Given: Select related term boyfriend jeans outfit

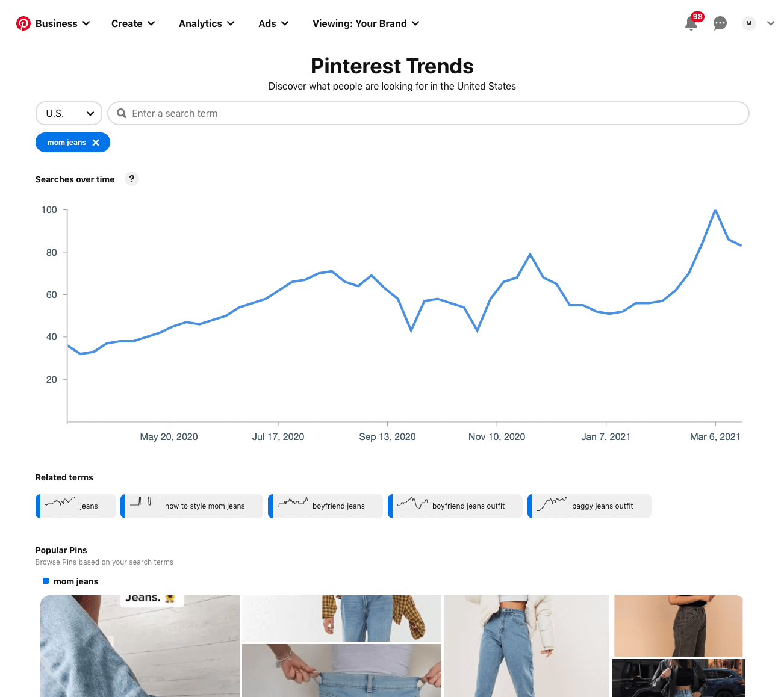Looking at the screenshot, I should pos(455,506).
